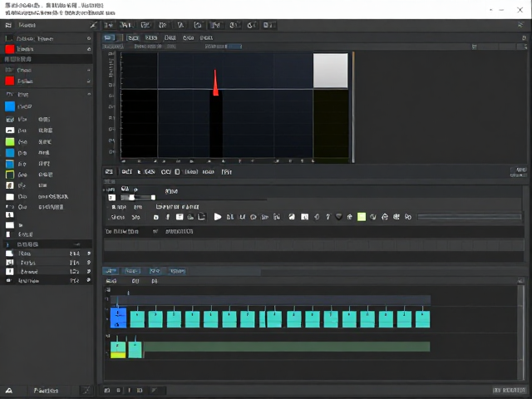The height and width of the screenshot is (399, 532).
Task: Select the long dark green clip bar
Action: click(x=287, y=347)
